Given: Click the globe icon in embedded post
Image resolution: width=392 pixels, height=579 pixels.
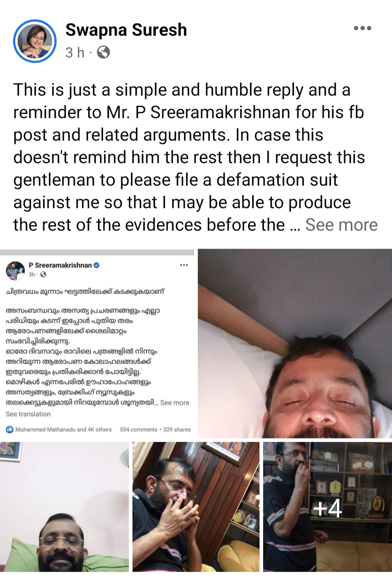Looking at the screenshot, I should [43, 275].
